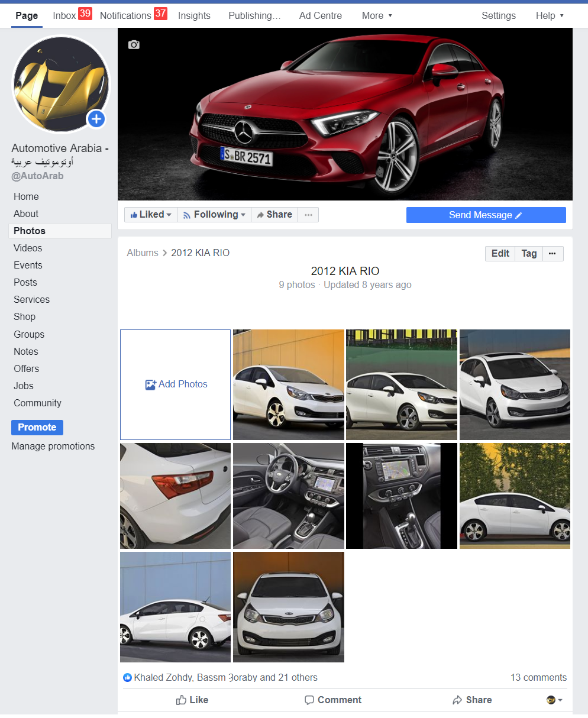Open the white Kia photo with orange wall
Viewport: 588px width, 718px height.
[289, 384]
